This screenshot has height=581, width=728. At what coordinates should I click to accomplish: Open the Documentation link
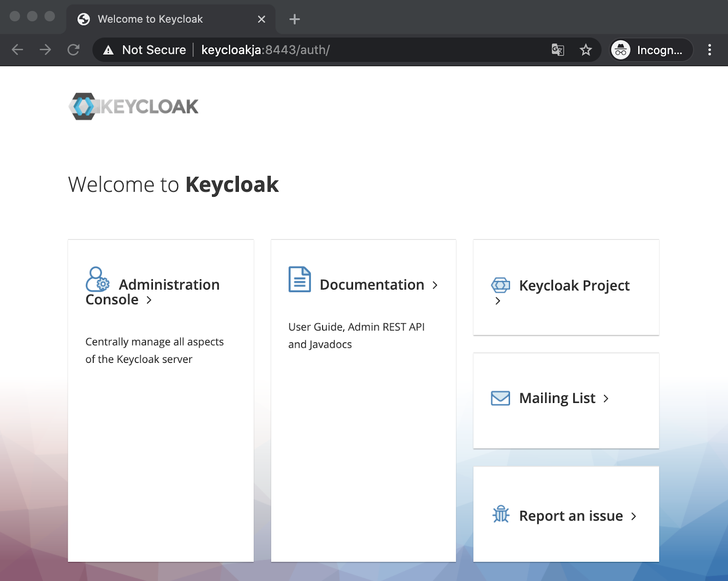coord(372,285)
